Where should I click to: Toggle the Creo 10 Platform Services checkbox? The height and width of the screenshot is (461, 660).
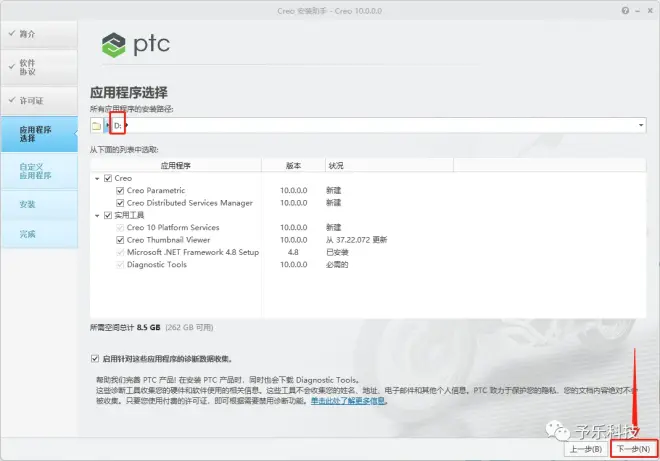(x=120, y=228)
